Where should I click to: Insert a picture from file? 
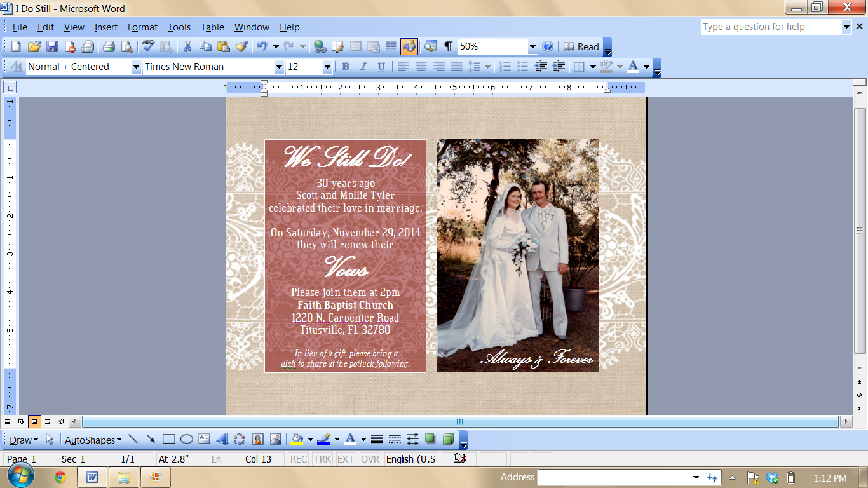pyautogui.click(x=275, y=439)
